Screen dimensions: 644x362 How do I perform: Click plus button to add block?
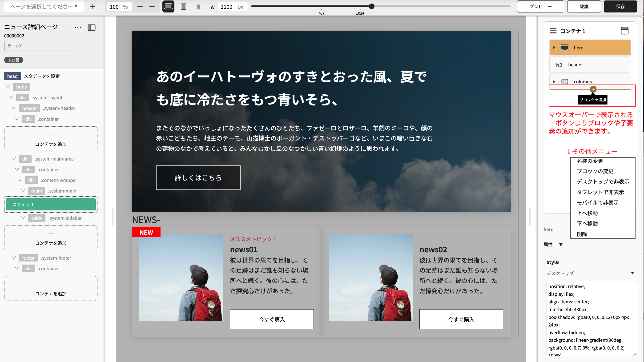point(593,89)
